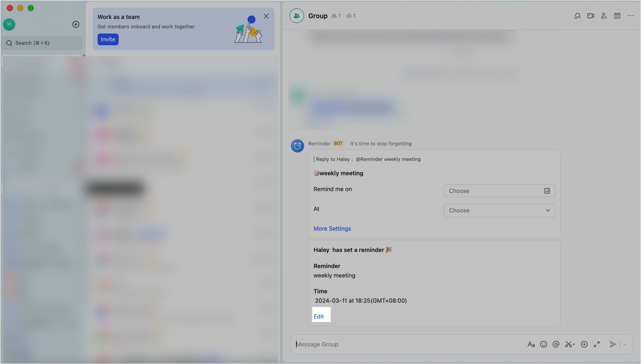This screenshot has height=364, width=641.
Task: Start a video meeting from header
Action: (591, 16)
